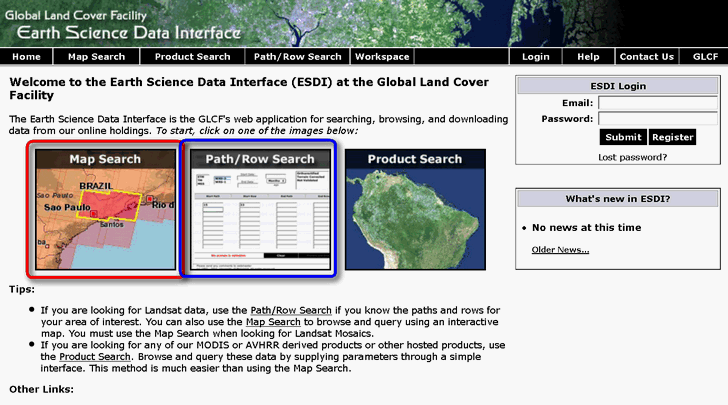The image size is (728, 405).
Task: Open the Map Search Brazil thumbnail image
Action: [x=105, y=209]
